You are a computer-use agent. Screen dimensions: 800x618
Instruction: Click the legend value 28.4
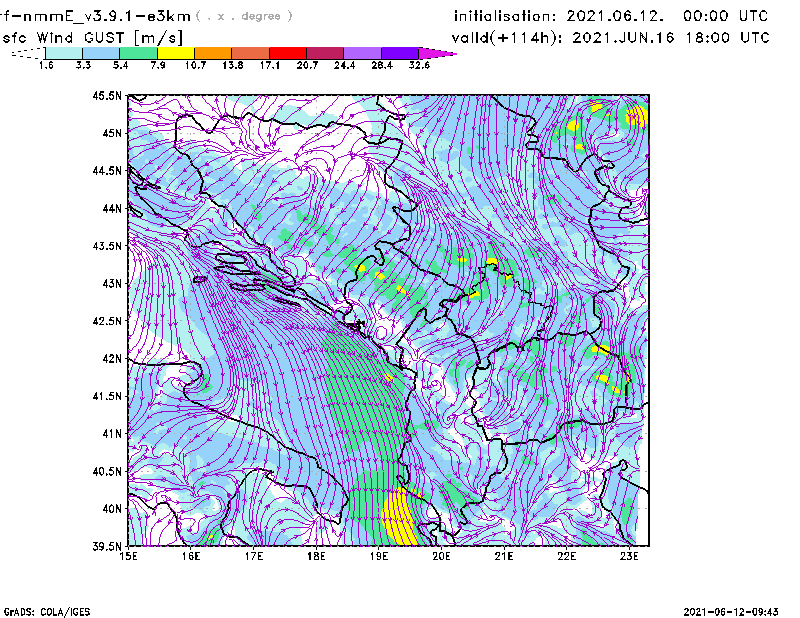(382, 65)
